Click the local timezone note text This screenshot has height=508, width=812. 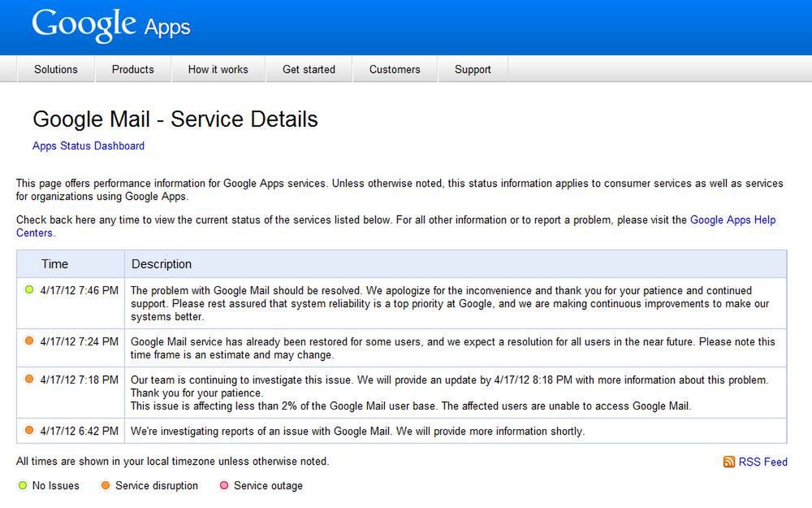pos(172,462)
